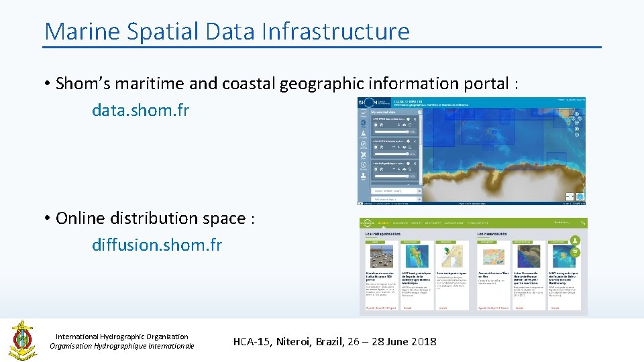644x362 pixels.
Task: Show info for the second data layer
Action: [409, 141]
